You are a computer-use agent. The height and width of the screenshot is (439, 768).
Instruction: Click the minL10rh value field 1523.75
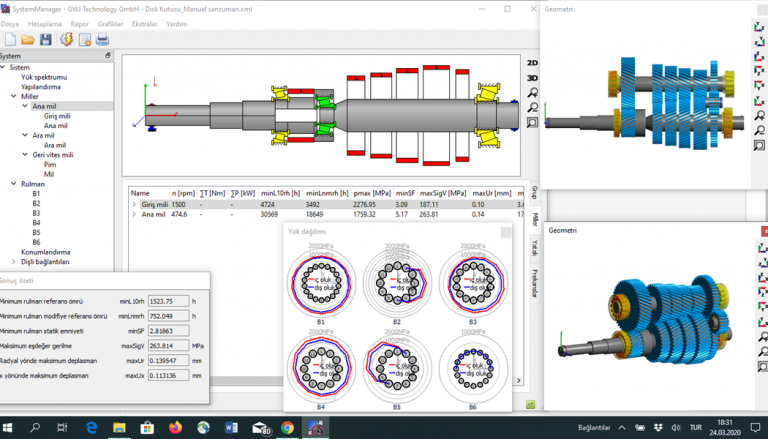pos(168,301)
